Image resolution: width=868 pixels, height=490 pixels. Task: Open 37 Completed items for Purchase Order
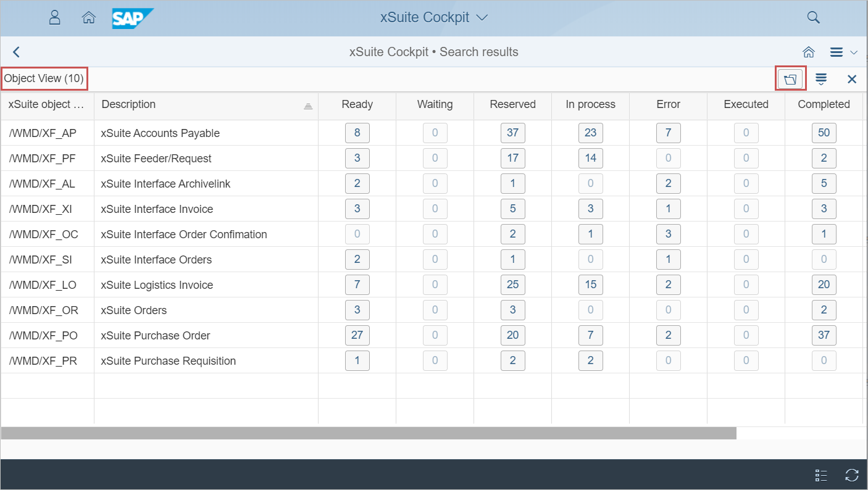tap(824, 336)
